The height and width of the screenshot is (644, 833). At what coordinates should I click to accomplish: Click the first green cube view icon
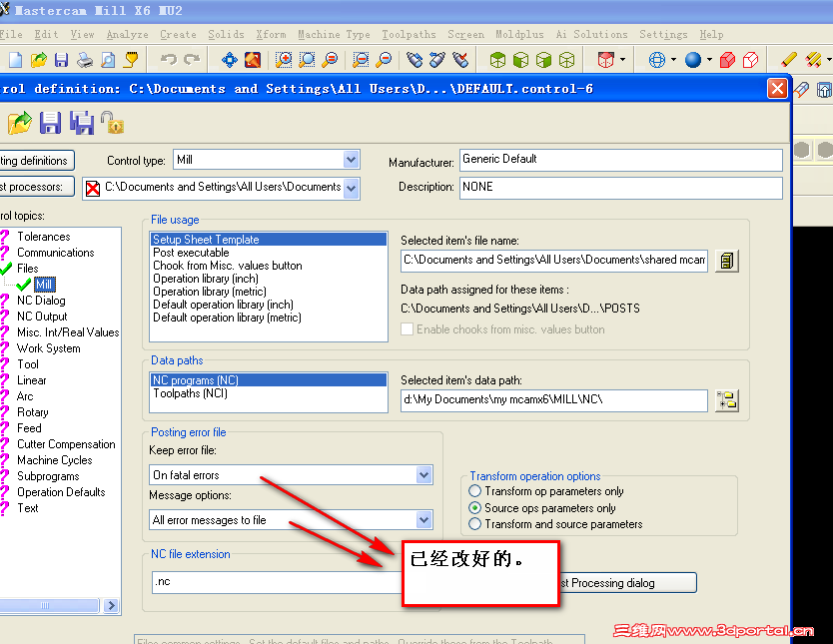pos(497,60)
